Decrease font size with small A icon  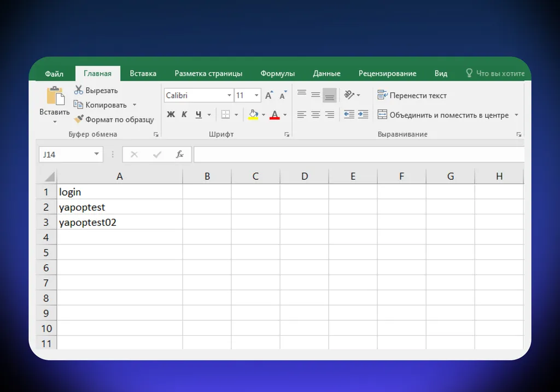pos(283,95)
